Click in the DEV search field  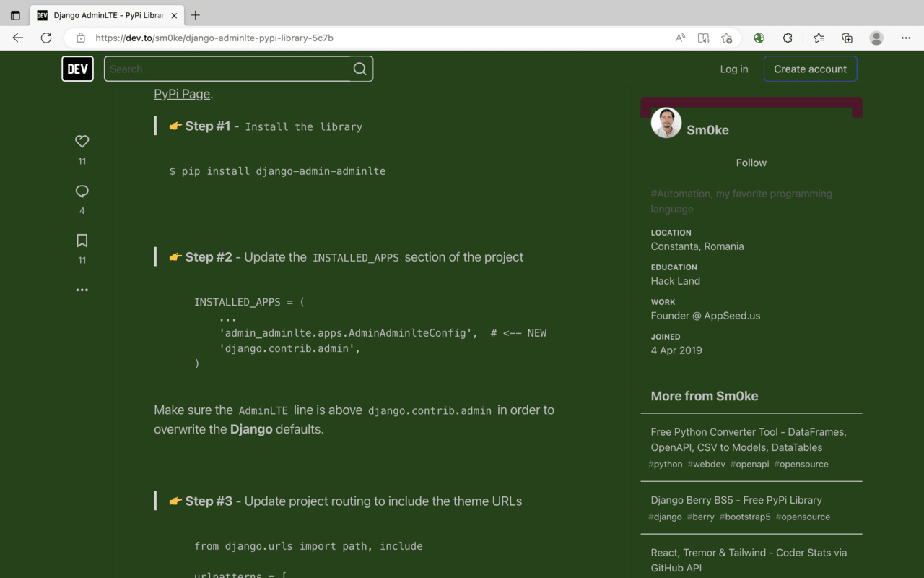227,69
